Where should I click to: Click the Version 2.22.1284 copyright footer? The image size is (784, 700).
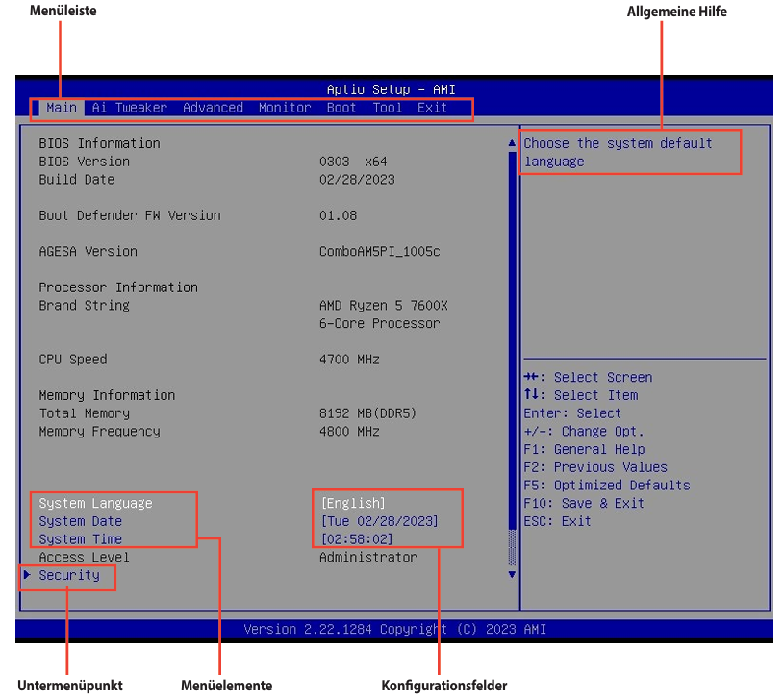[395, 629]
